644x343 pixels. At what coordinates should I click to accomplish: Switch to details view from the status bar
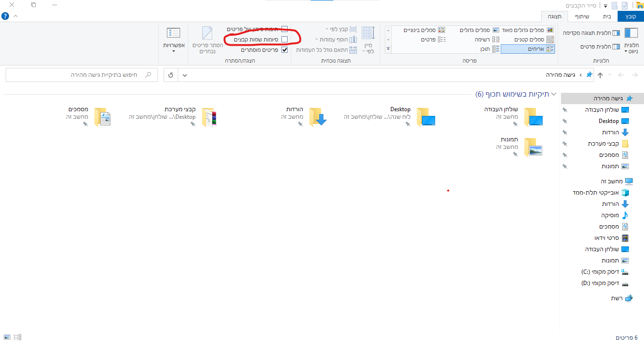point(17,337)
